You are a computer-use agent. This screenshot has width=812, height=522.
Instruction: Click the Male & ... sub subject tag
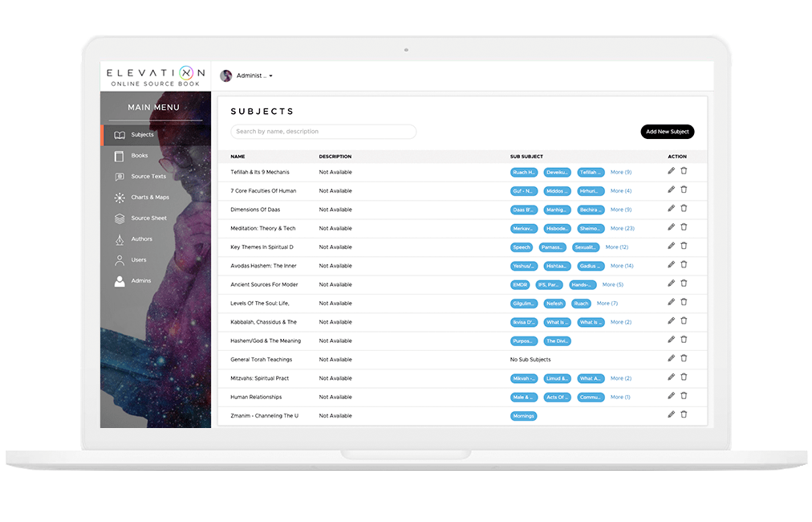coord(524,397)
